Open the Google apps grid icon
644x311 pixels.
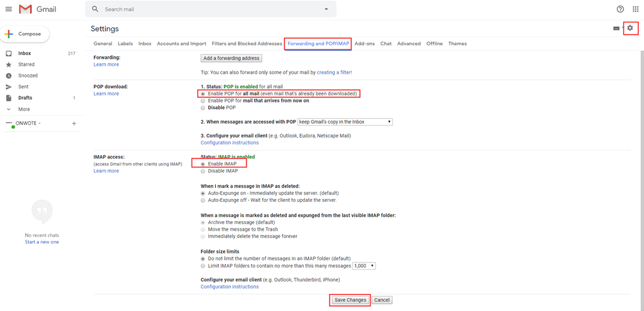[x=635, y=9]
